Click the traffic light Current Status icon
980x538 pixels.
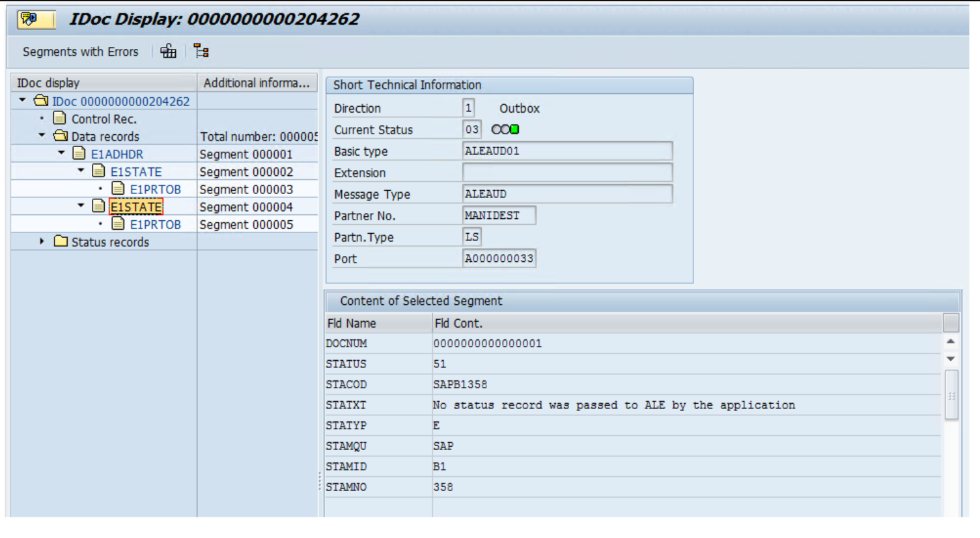tap(505, 130)
